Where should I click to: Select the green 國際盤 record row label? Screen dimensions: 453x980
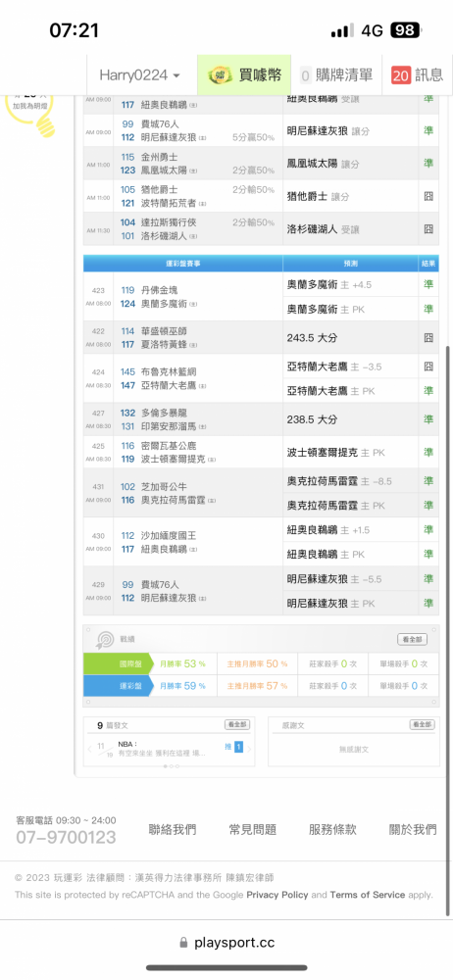pyautogui.click(x=118, y=663)
